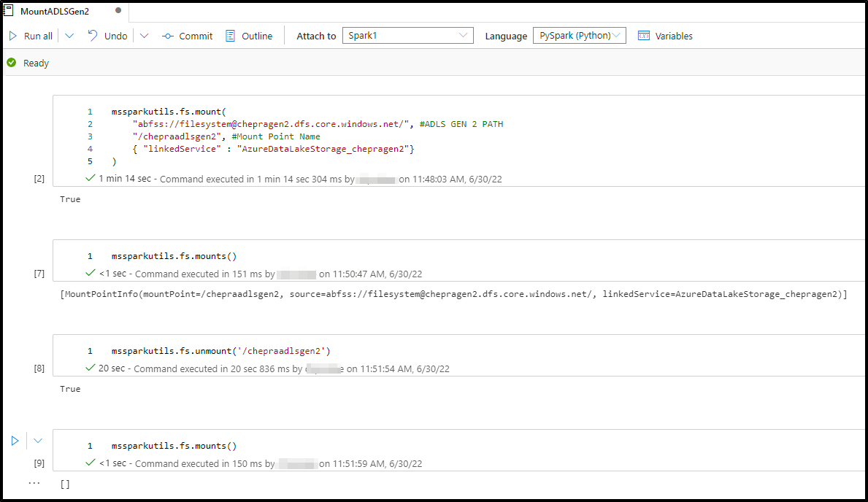
Task: Click the 11:51:59 AM timestamp text
Action: [x=377, y=464]
